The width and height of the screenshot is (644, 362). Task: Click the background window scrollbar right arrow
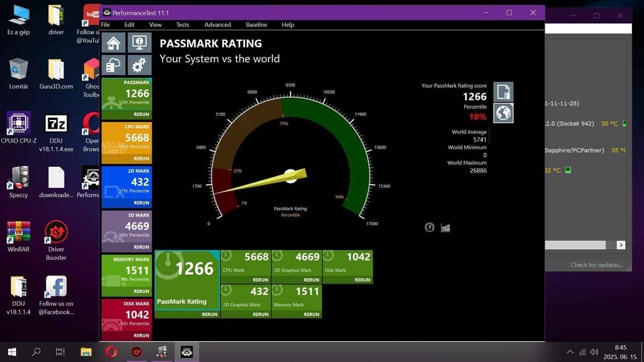click(x=621, y=245)
